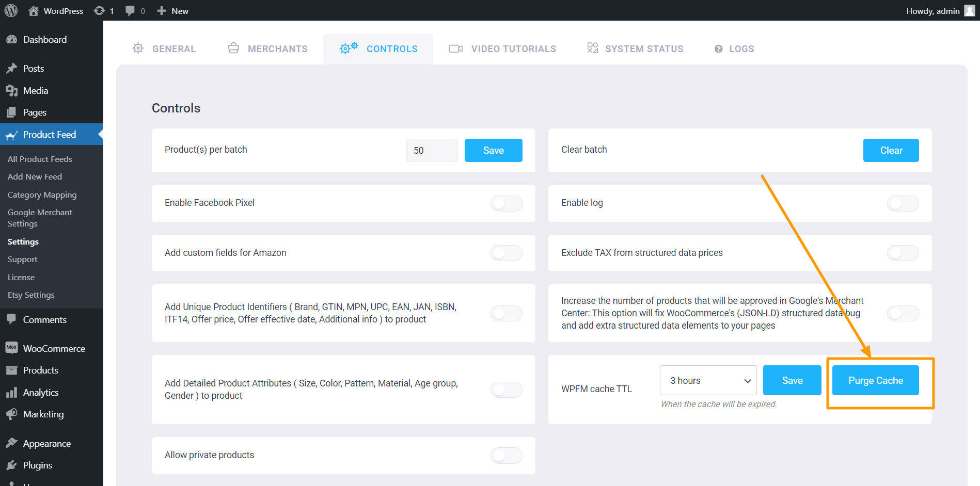
Task: Open the VIDEO TUTORIALS tab
Action: [x=513, y=48]
